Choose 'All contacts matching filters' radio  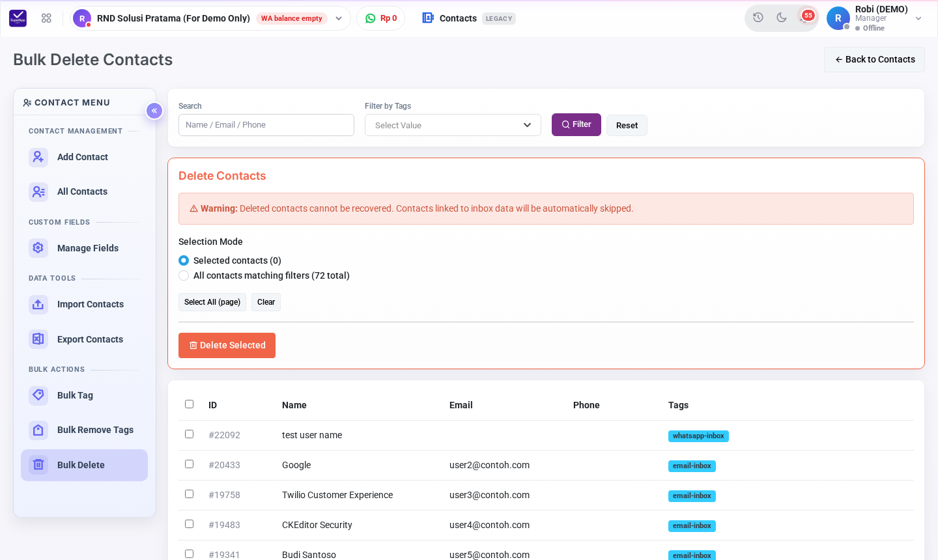(x=184, y=275)
